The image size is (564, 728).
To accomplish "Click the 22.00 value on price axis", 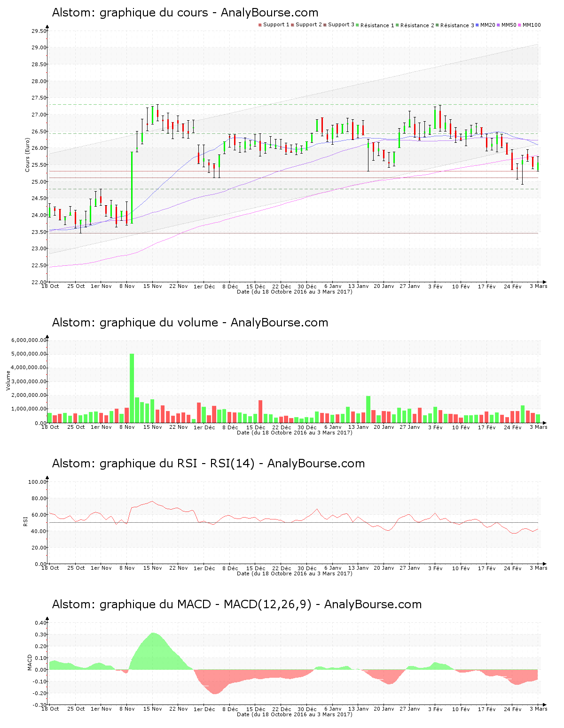I will coord(39,282).
